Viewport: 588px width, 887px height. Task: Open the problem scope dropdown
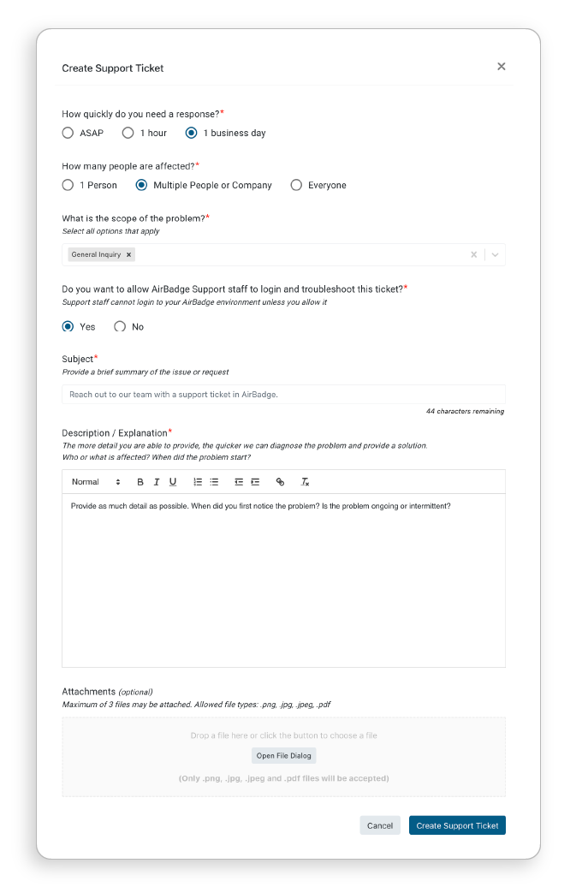[x=494, y=254]
